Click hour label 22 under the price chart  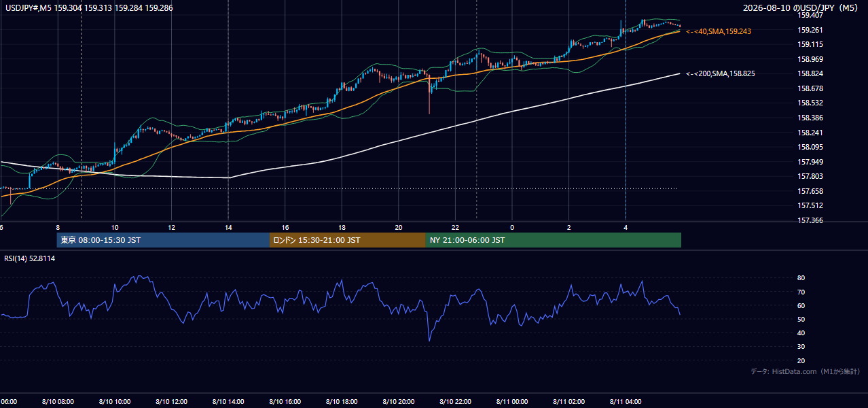click(455, 228)
